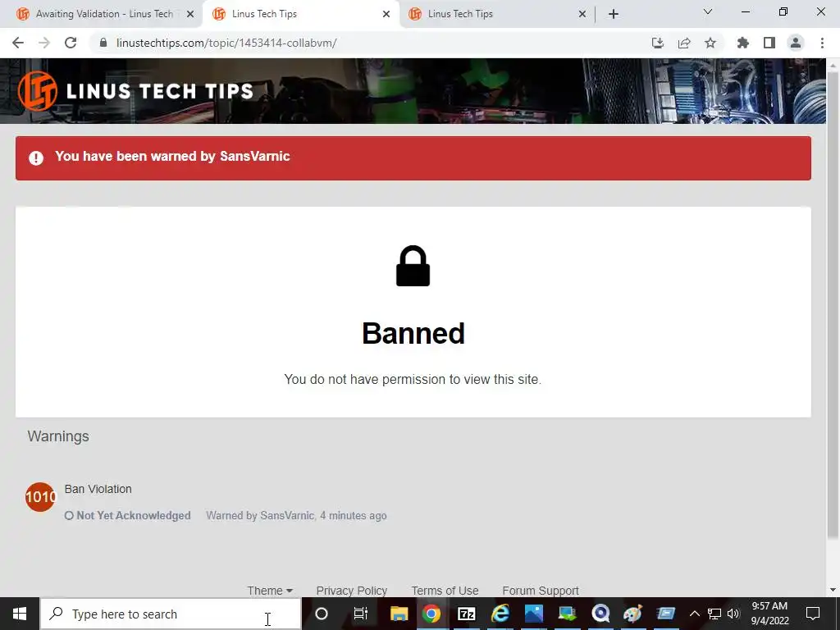Click the install/download page icon
This screenshot has width=840, height=630.
(x=658, y=43)
